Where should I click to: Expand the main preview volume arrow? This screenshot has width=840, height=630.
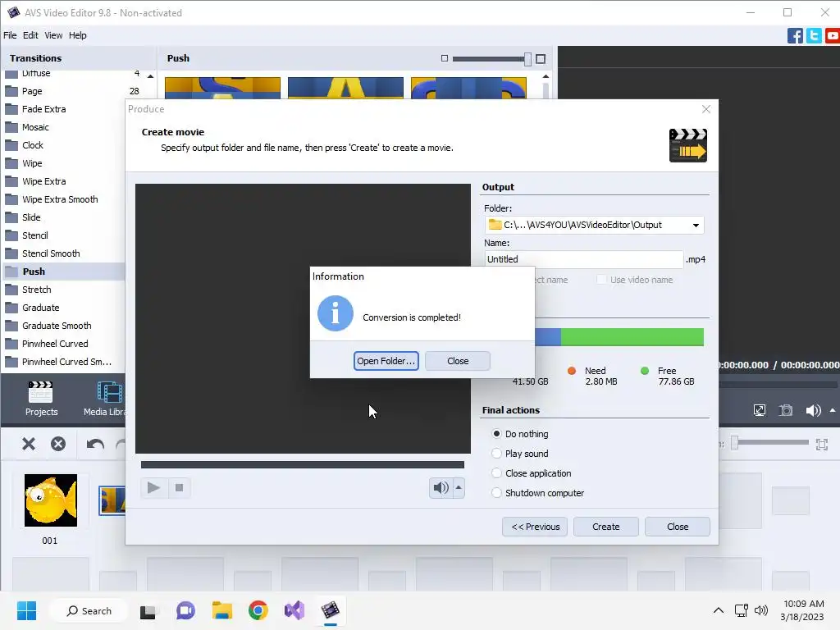(833, 410)
